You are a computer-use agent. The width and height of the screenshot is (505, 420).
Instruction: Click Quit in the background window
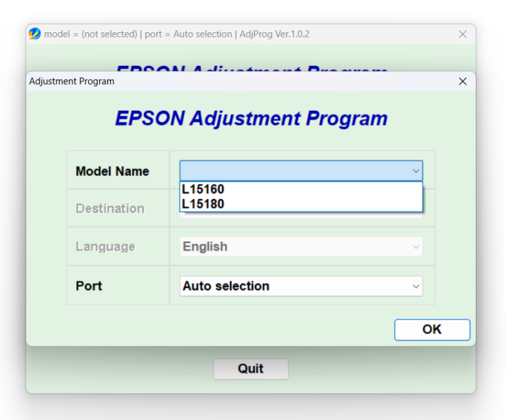251,369
